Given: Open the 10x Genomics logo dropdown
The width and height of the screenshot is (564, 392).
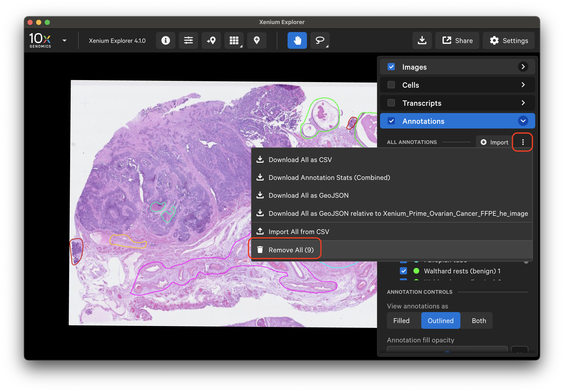Looking at the screenshot, I should pos(64,41).
